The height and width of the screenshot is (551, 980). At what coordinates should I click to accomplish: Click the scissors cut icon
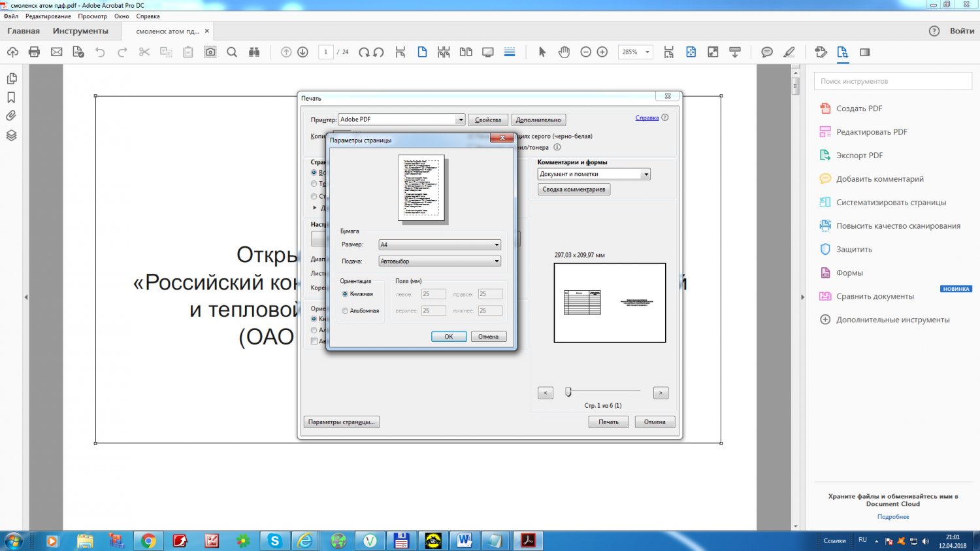pyautogui.click(x=144, y=52)
